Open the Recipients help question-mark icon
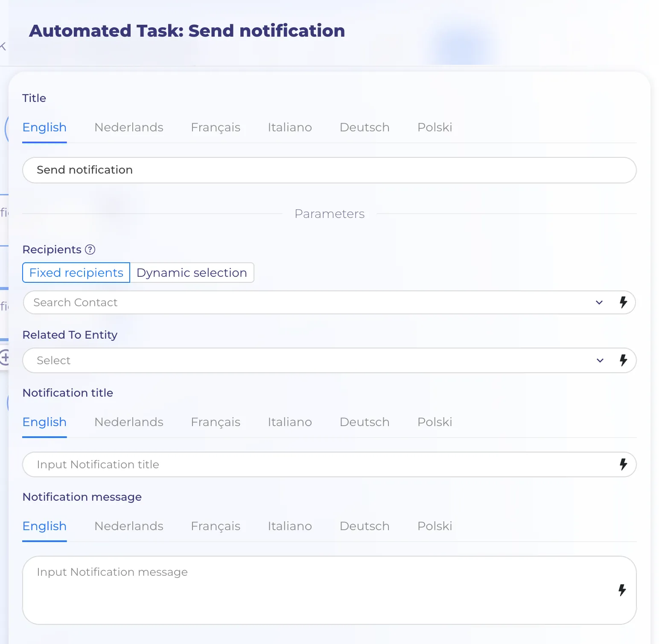The height and width of the screenshot is (644, 659). tap(90, 249)
